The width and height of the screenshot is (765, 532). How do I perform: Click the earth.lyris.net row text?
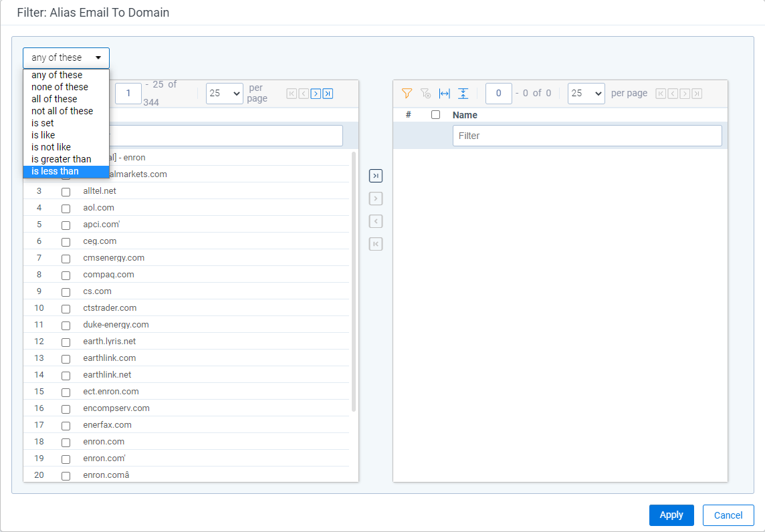(x=109, y=342)
